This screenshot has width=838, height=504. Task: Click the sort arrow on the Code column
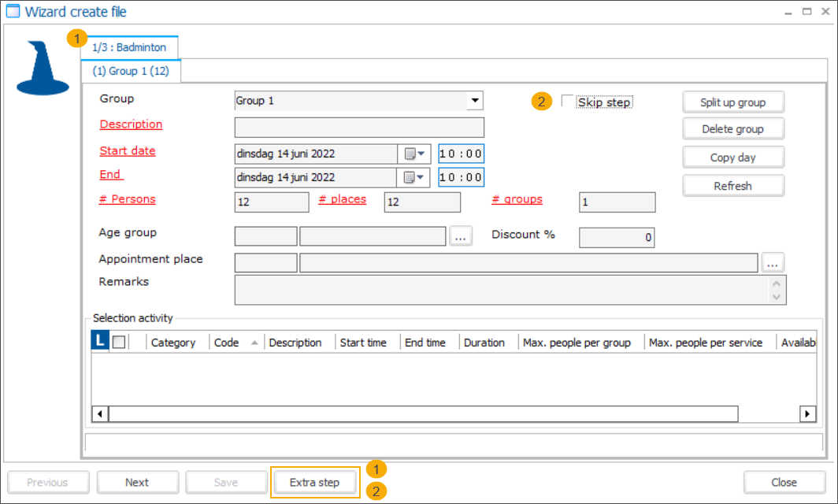pyautogui.click(x=254, y=342)
